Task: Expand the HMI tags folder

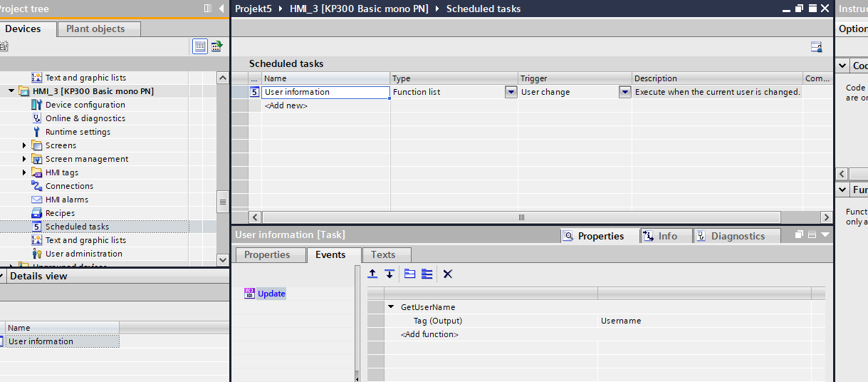Action: point(24,172)
